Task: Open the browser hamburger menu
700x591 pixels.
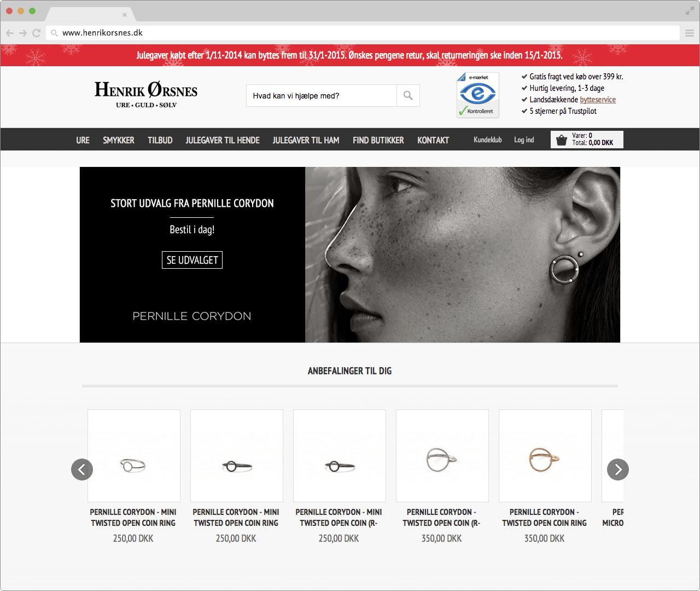Action: click(690, 33)
